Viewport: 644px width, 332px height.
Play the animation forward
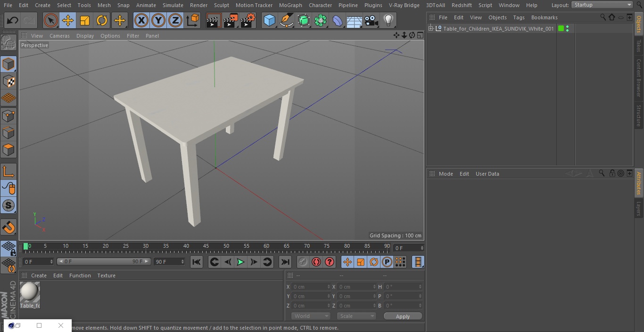240,262
